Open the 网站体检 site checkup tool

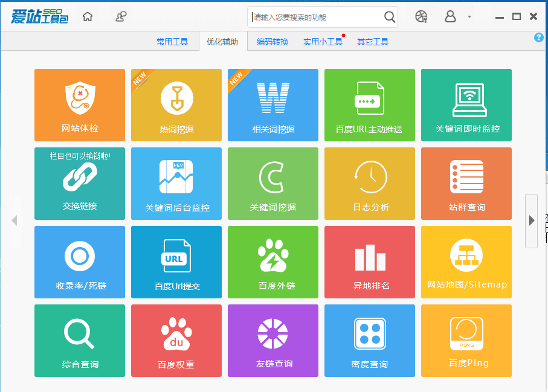click(80, 105)
